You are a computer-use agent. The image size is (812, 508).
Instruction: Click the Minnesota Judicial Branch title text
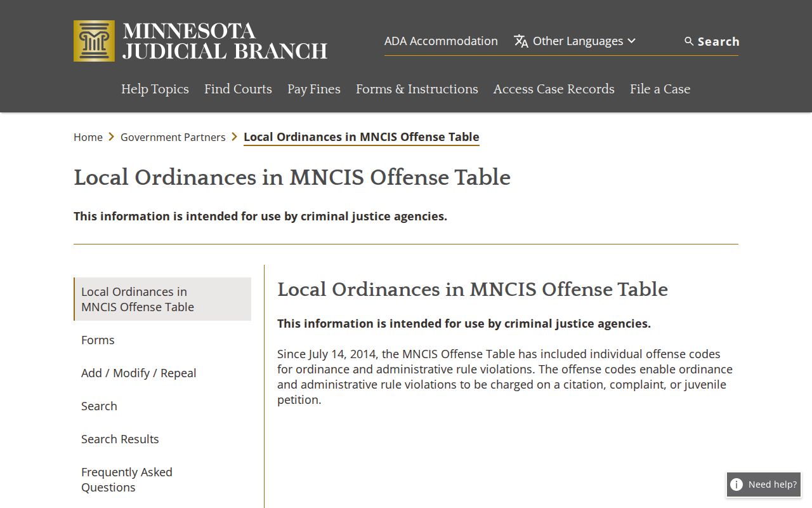tap(225, 41)
